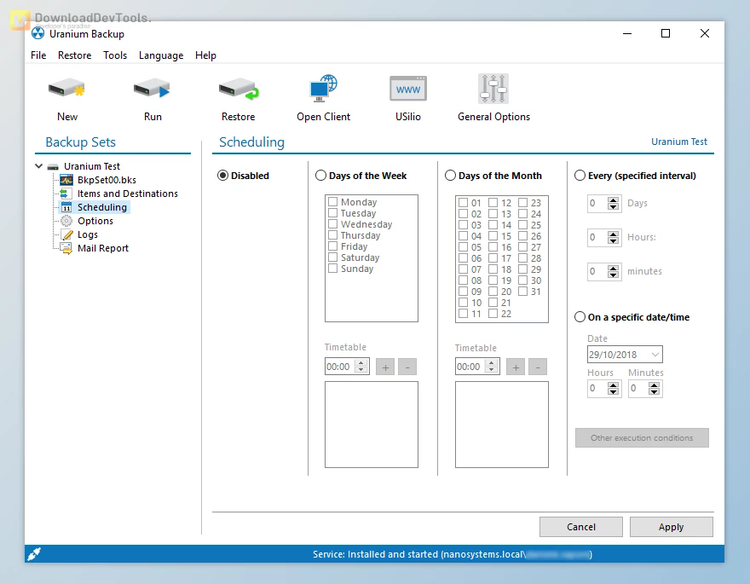
Task: Check the Friday checkbox
Action: click(x=333, y=246)
